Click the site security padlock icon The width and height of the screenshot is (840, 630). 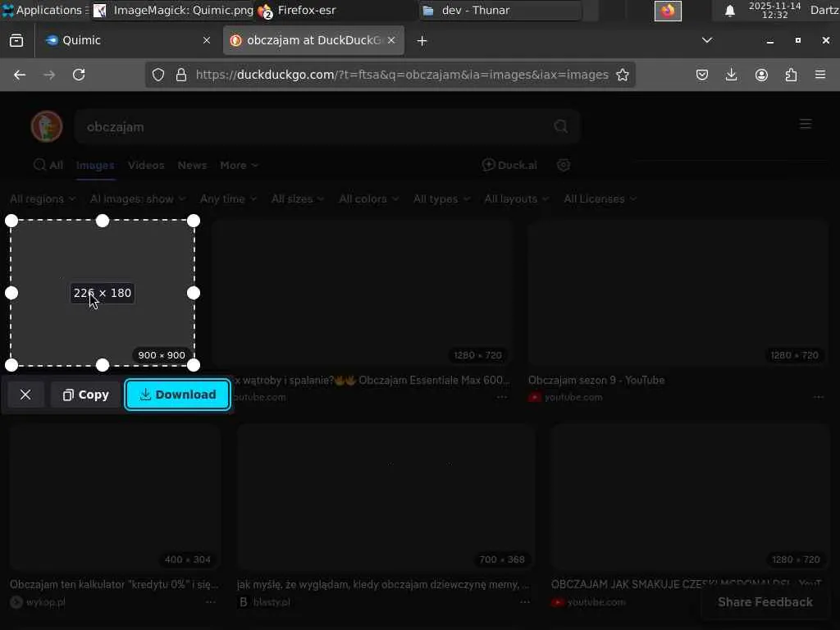point(181,75)
